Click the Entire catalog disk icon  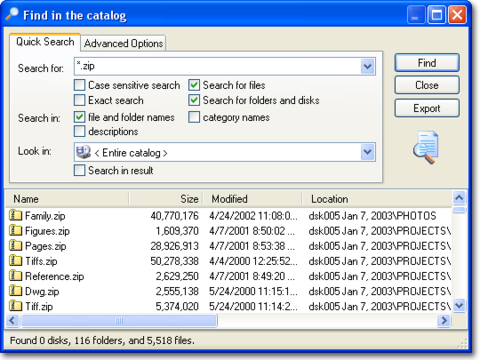tap(83, 152)
